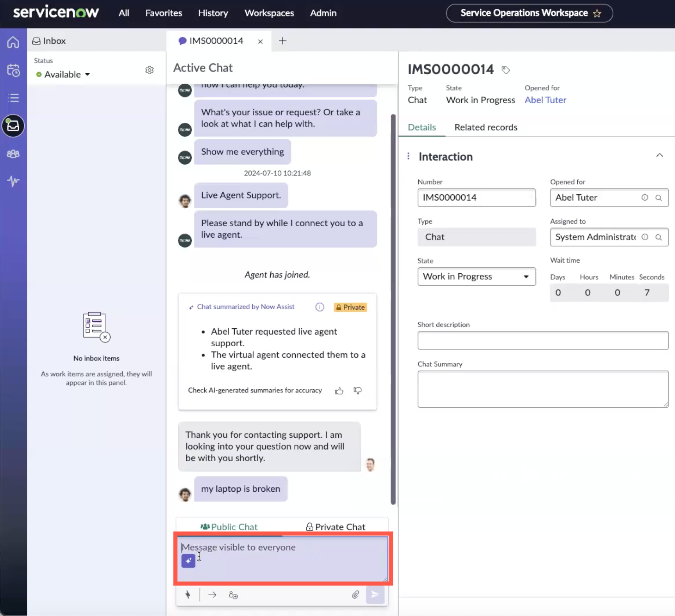Open the activity pulse sidebar icon

click(13, 181)
